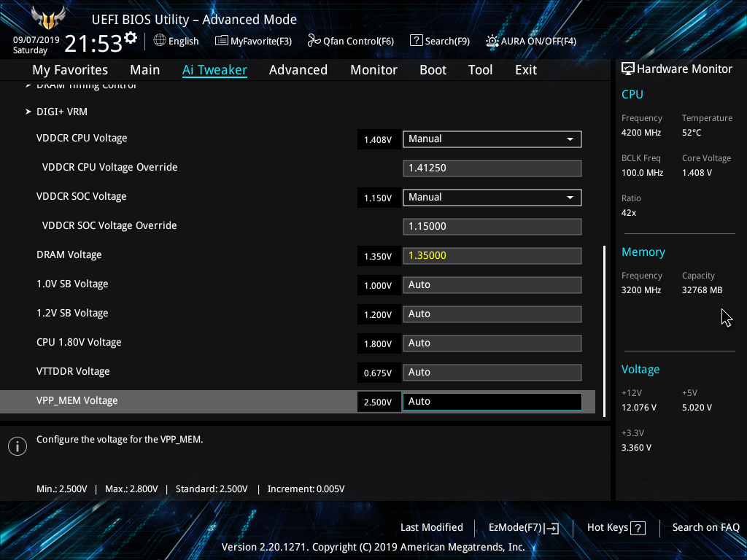This screenshot has width=747, height=560.
Task: Click the 09/07/2019 date display
Action: 36,40
